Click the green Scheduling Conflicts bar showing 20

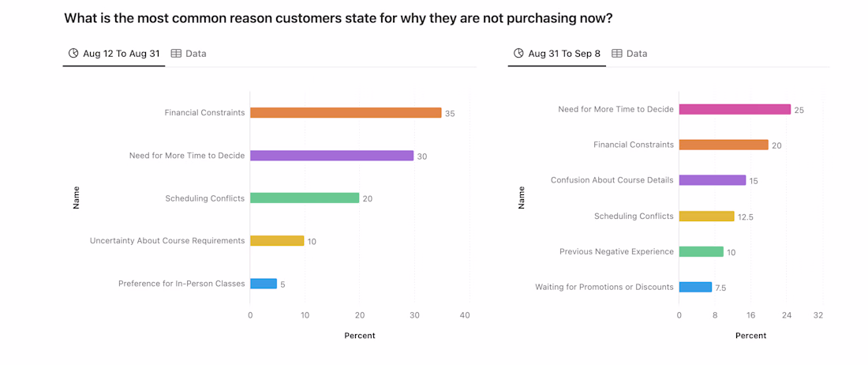pyautogui.click(x=305, y=198)
